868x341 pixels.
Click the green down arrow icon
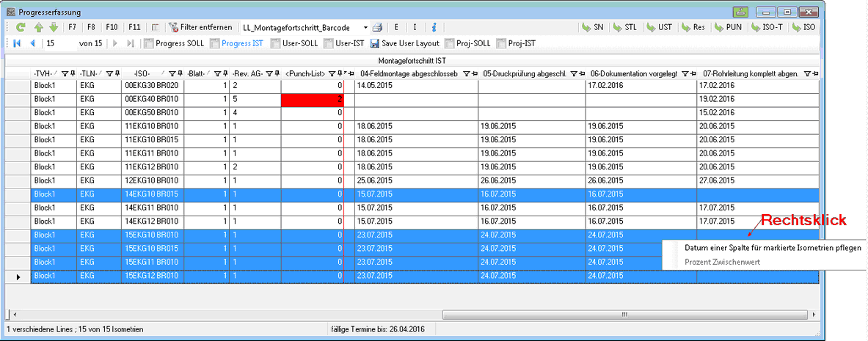pyautogui.click(x=53, y=27)
